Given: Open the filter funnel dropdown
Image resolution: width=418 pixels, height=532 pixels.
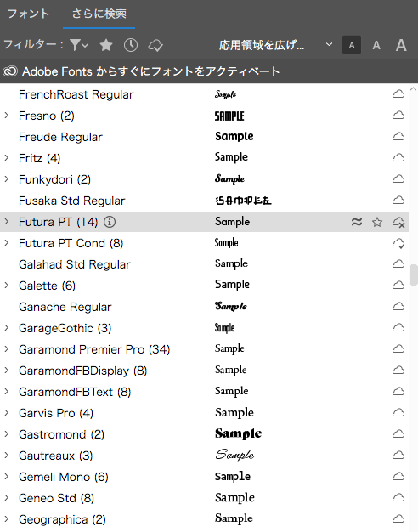Looking at the screenshot, I should [79, 45].
